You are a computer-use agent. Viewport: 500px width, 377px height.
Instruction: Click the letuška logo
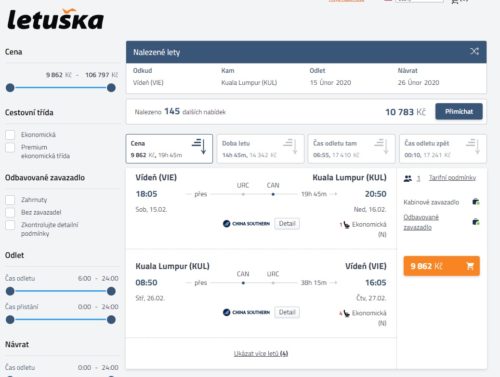click(x=55, y=19)
